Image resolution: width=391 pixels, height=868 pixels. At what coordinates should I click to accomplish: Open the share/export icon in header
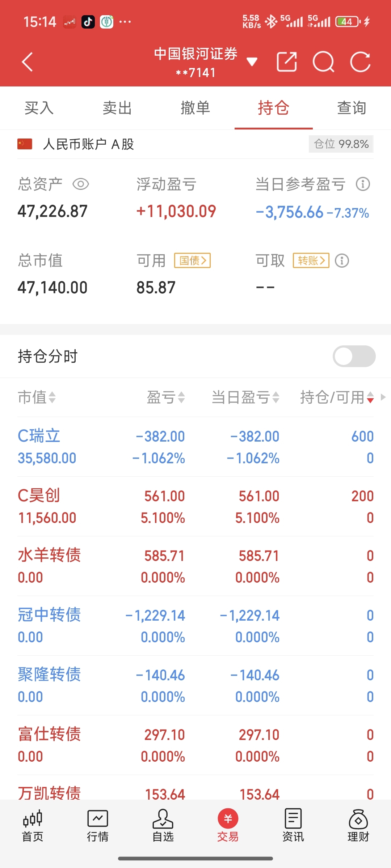point(287,62)
